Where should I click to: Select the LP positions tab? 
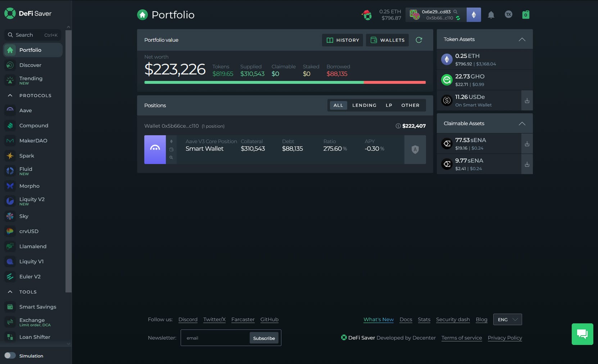point(389,105)
